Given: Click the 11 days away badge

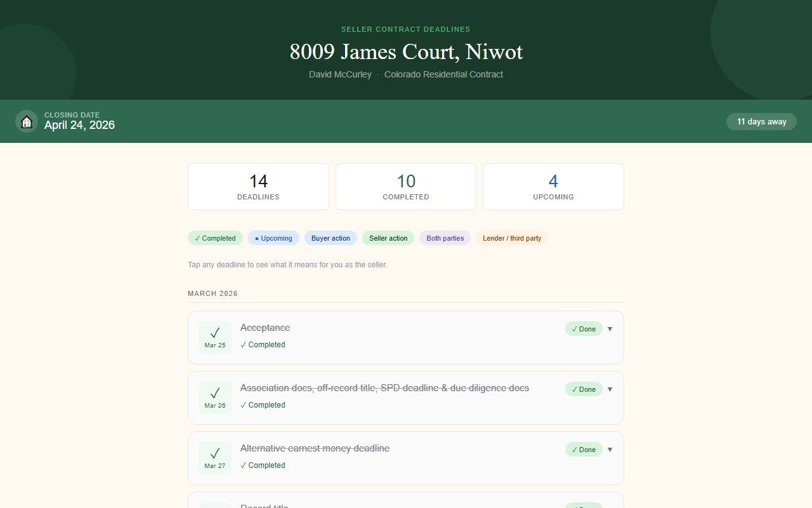Looking at the screenshot, I should [x=761, y=121].
